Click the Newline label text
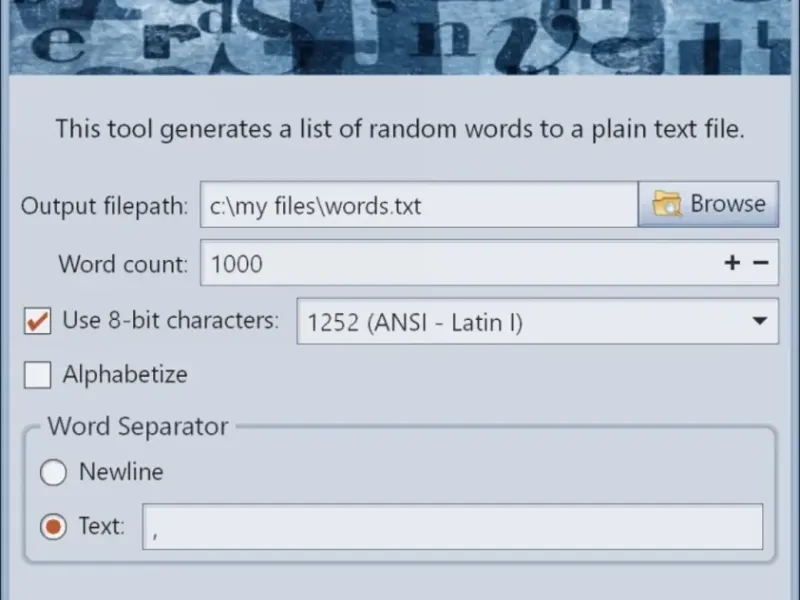 tap(121, 471)
